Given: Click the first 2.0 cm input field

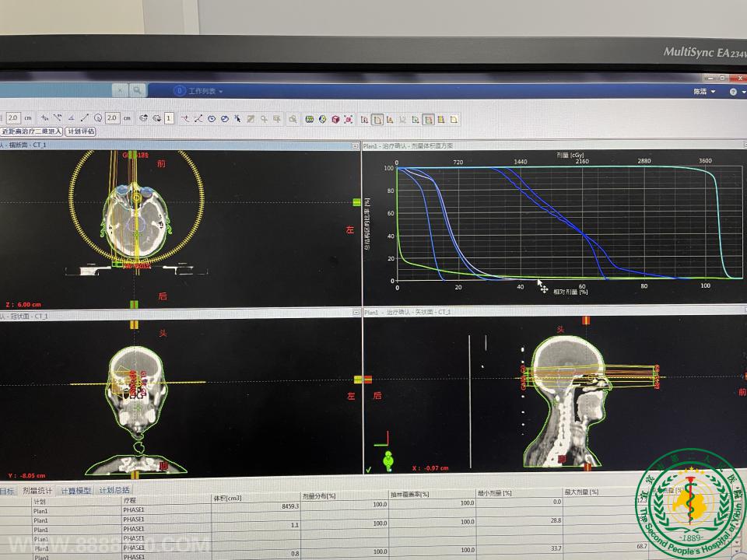Looking at the screenshot, I should pyautogui.click(x=14, y=118).
